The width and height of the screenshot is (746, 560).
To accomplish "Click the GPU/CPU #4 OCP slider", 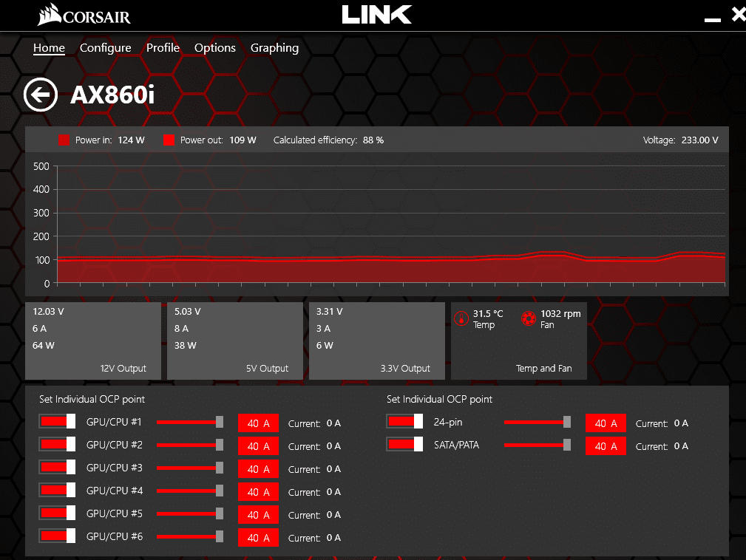I will (190, 491).
